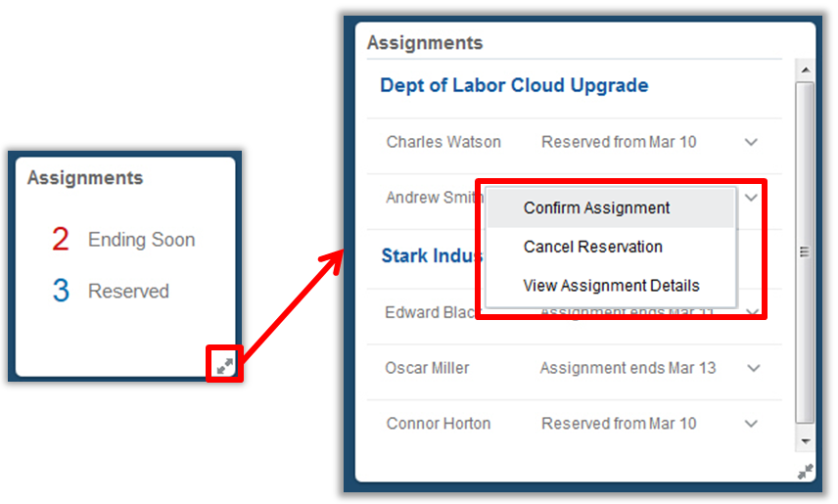
Task: Select Confirm Assignment from the context menu
Action: click(596, 208)
